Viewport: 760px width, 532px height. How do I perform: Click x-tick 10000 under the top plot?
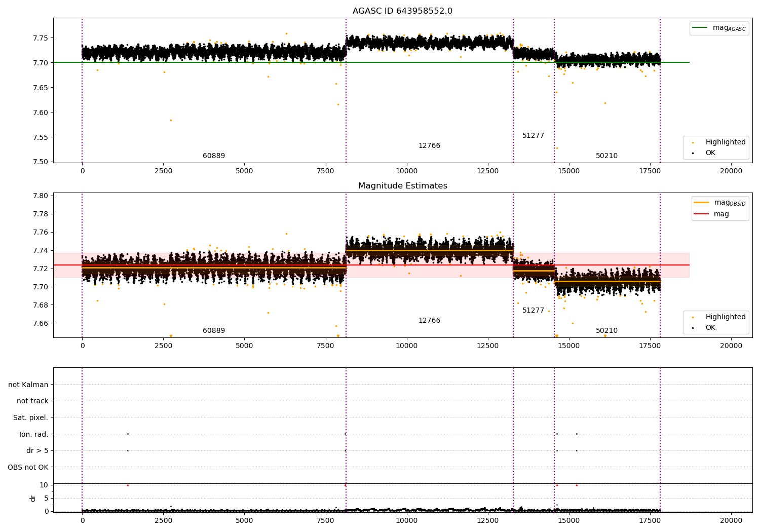(x=406, y=171)
